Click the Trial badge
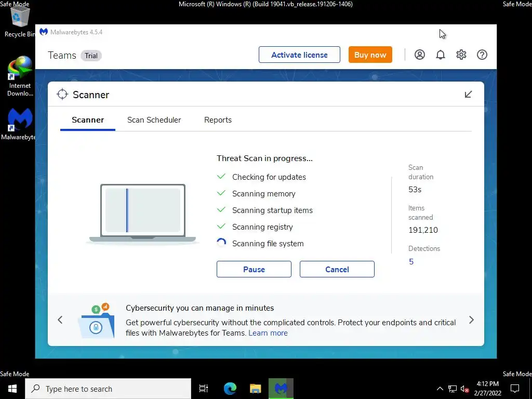Viewport: 532px width, 399px height. click(x=91, y=56)
